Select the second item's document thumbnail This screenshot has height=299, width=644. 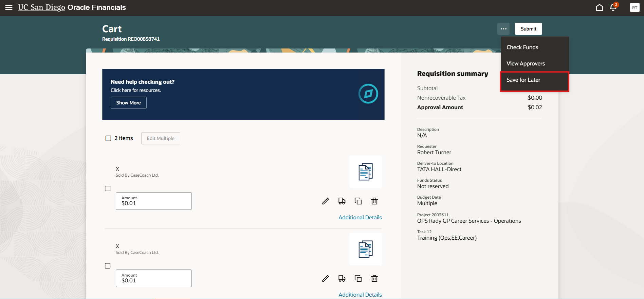(x=366, y=249)
